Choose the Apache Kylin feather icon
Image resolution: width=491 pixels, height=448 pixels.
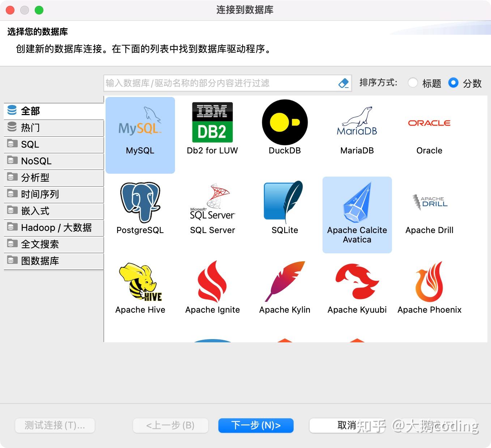(285, 282)
